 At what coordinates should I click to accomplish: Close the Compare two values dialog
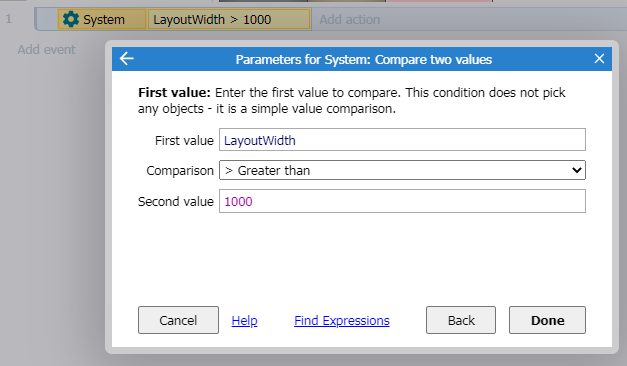click(x=599, y=59)
